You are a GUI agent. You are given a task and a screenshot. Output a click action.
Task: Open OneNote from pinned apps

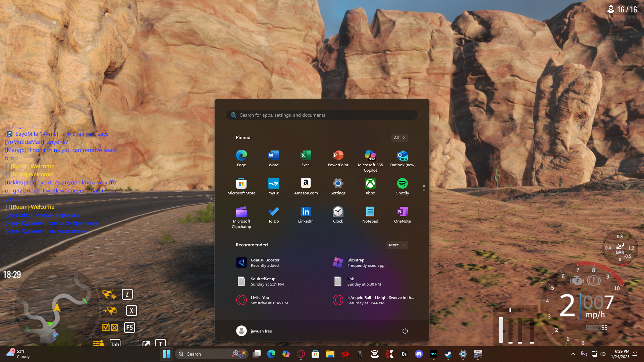pos(402,215)
